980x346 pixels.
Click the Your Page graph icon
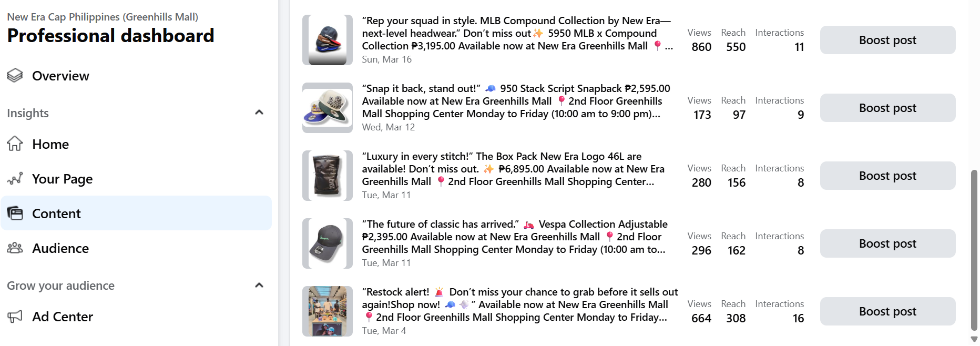15,179
